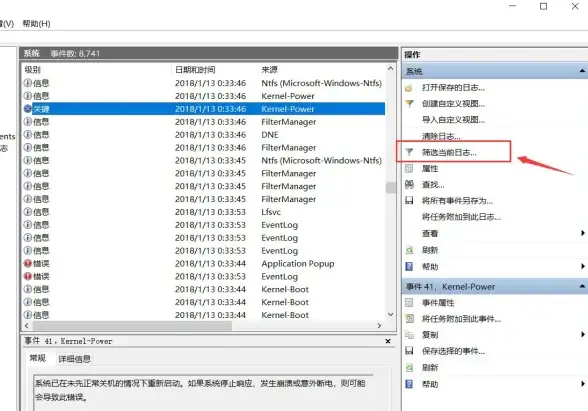This screenshot has width=588, height=411.
Task: Click the scroll up arrow of event list
Action: [x=390, y=69]
